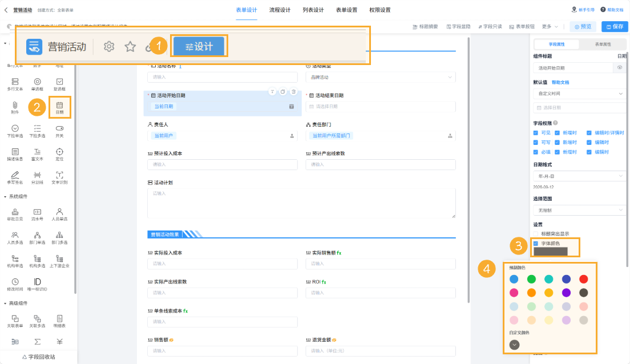Add the 明细表 detail table component
630x364 pixels.
[x=59, y=321]
